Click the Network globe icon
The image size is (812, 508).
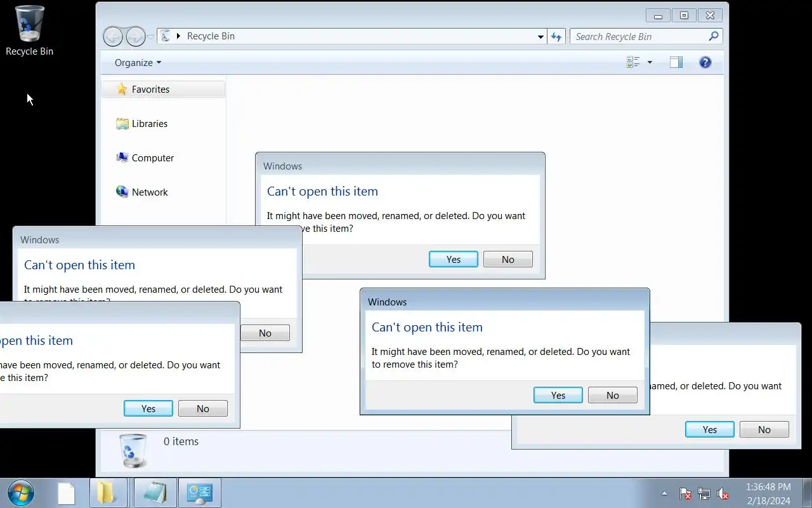point(122,192)
